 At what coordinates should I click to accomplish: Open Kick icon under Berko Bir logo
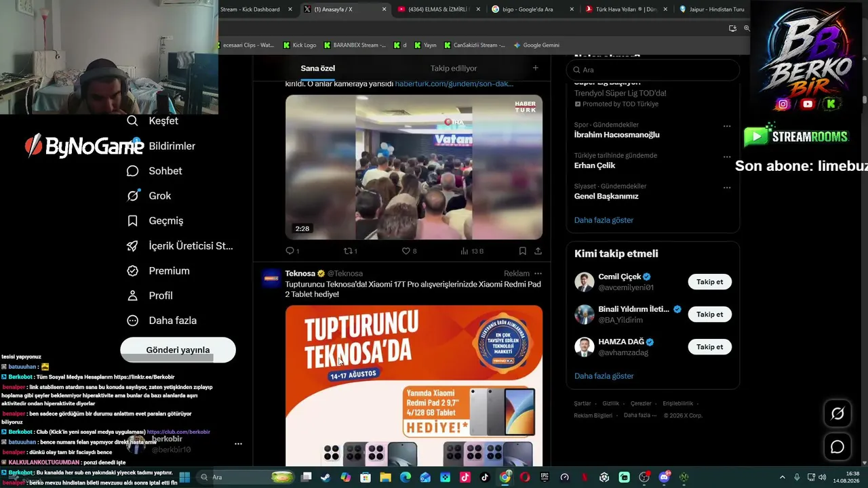pyautogui.click(x=831, y=104)
